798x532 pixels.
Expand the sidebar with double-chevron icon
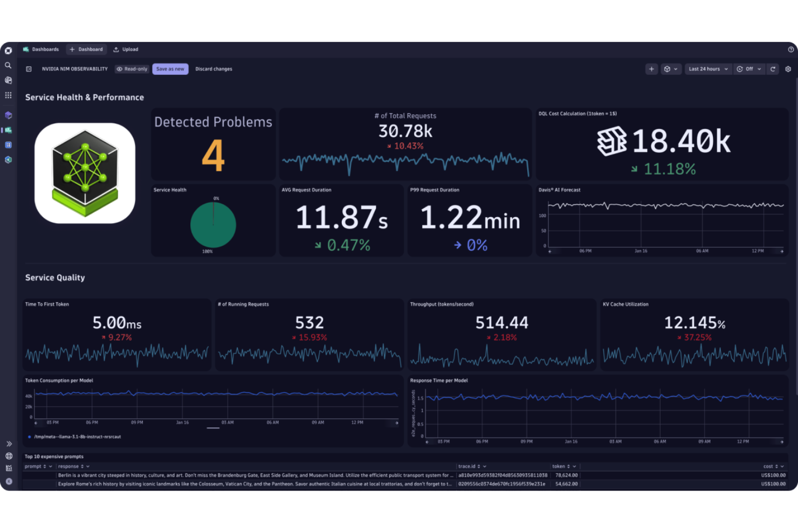tap(9, 444)
